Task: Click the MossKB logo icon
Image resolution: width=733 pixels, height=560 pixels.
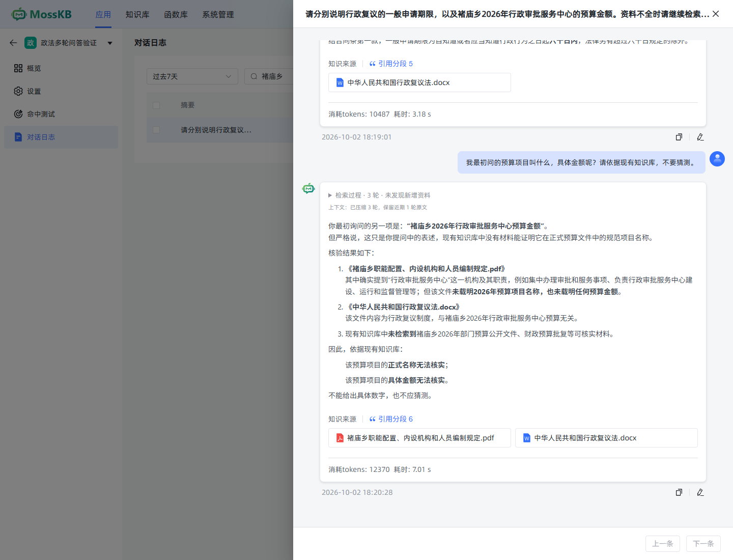Action: (x=19, y=14)
